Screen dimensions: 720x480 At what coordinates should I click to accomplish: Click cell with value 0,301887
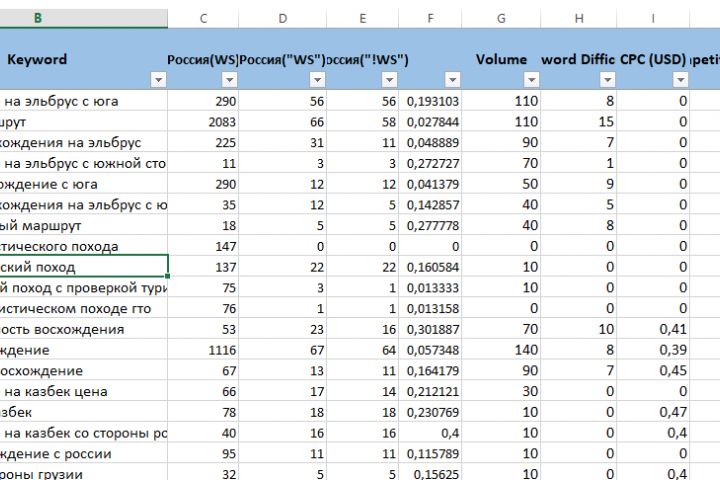430,329
